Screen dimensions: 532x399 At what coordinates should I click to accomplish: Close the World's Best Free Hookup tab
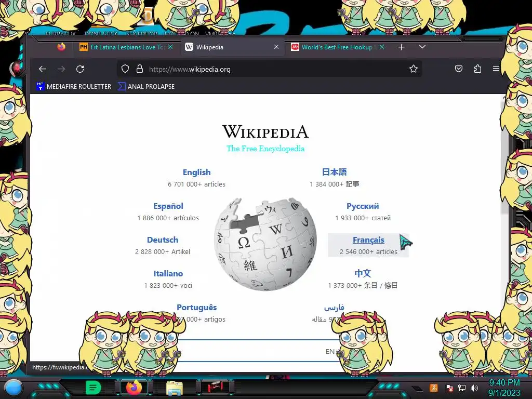[x=382, y=47]
